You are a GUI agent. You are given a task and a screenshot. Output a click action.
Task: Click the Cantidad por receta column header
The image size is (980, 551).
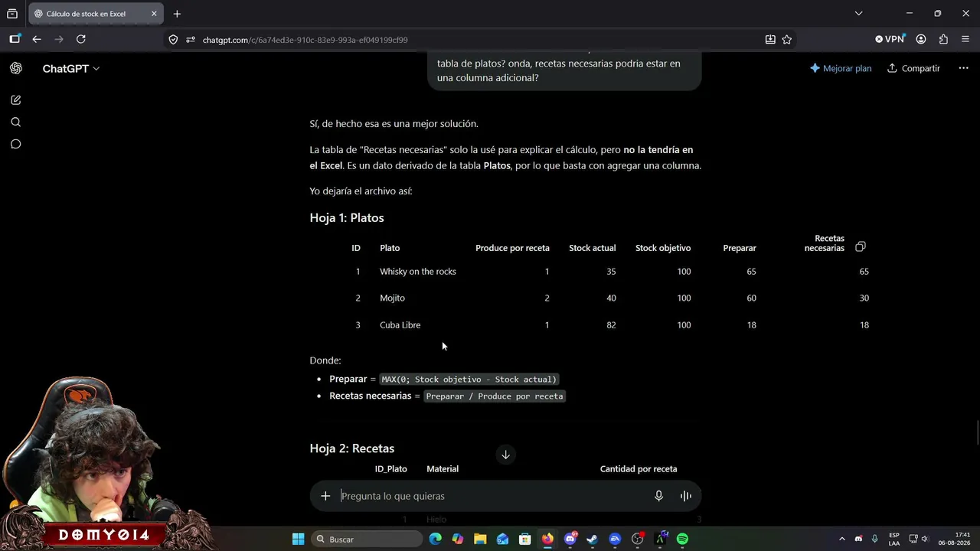(x=639, y=469)
